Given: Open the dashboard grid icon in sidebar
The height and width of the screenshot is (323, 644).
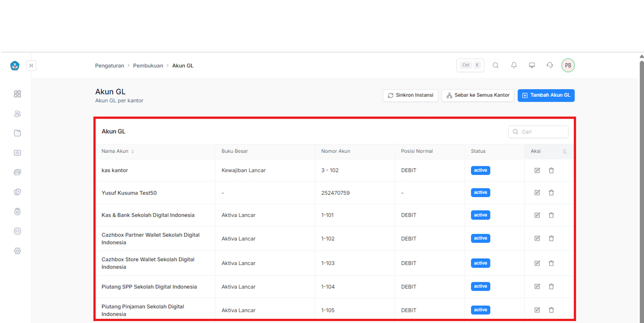Looking at the screenshot, I should [x=17, y=94].
